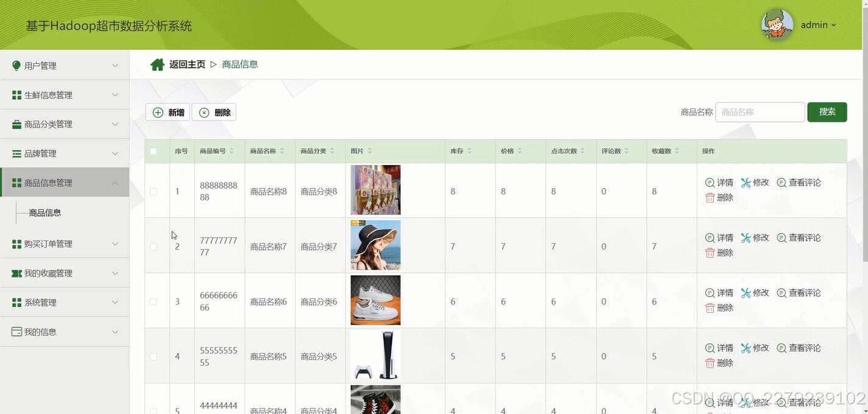Viewport: 868px width, 414px height.
Task: Click the 删除 button above the table
Action: pyautogui.click(x=214, y=112)
